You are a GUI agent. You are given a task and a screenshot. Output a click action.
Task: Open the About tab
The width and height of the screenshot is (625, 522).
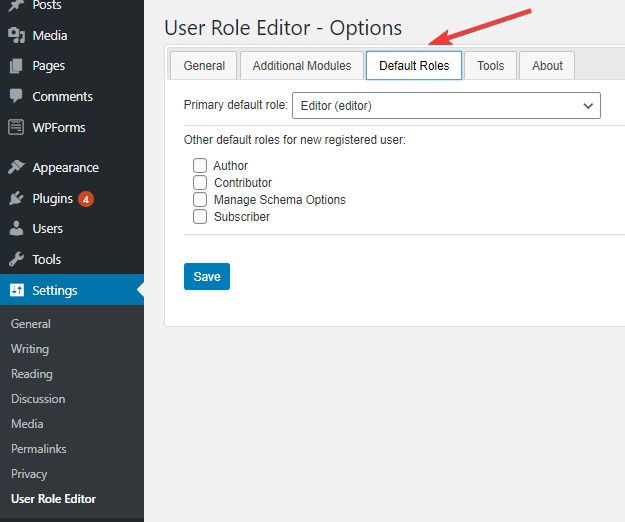547,66
